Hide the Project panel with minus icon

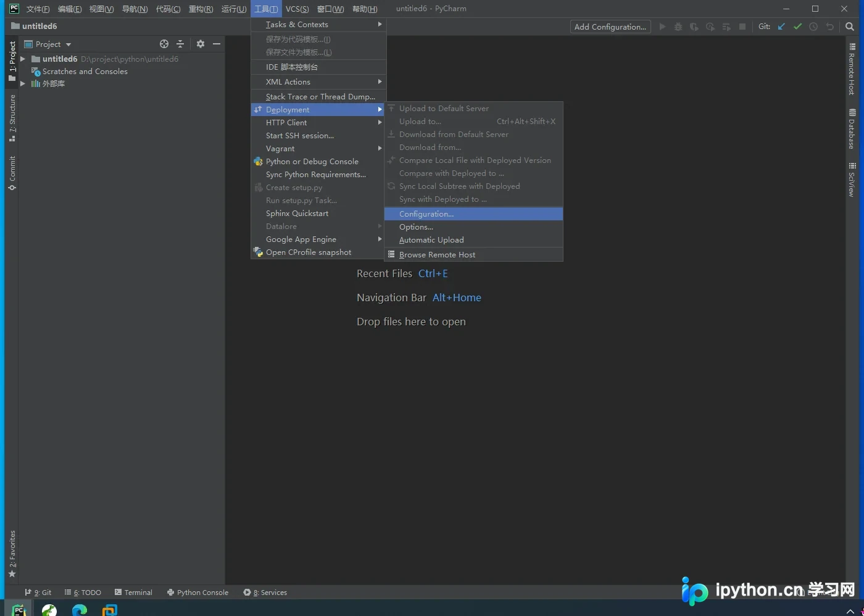(x=217, y=44)
